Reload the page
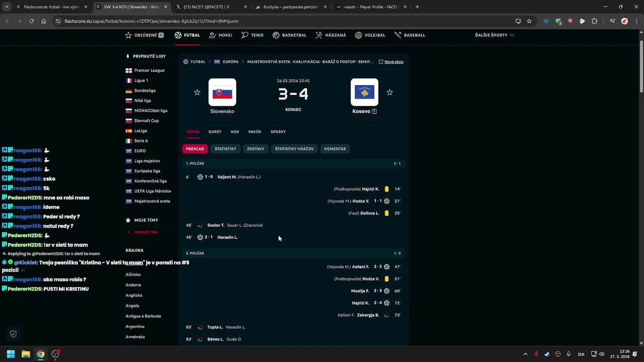 [31, 21]
